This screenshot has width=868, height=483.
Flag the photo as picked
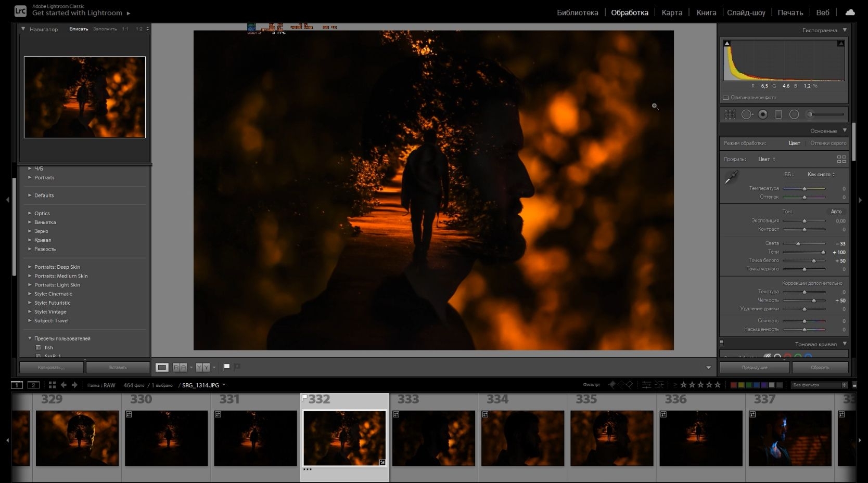pos(226,367)
